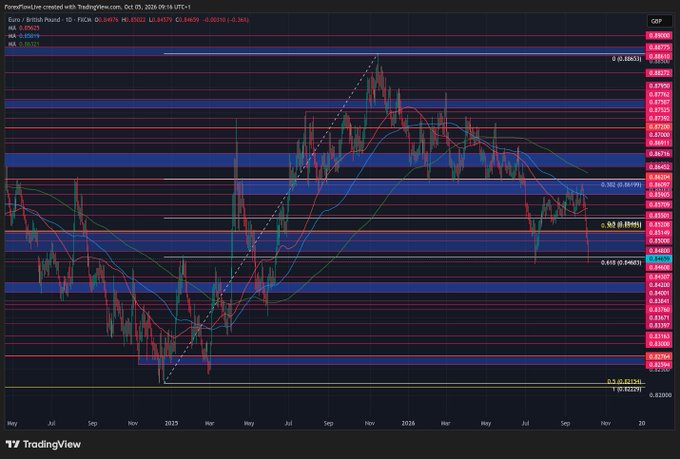Click the 0.83397 price label
This screenshot has width=680, height=459.
(659, 325)
